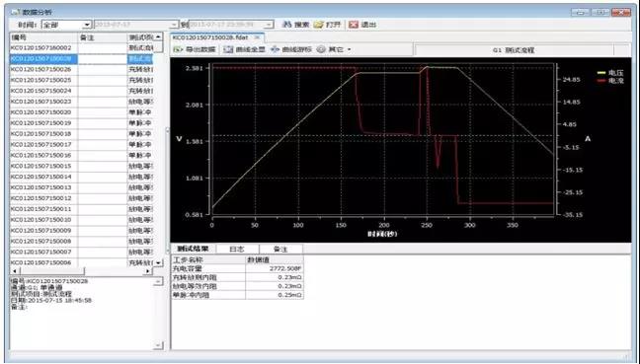Open the Other (其它) menu dropdown arrow
This screenshot has height=364, width=640.
click(x=350, y=49)
